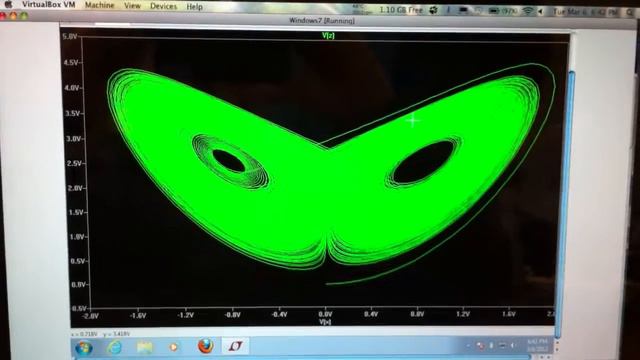The height and width of the screenshot is (360, 640).
Task: Click the 5.0V vertical axis label
Action: click(70, 37)
